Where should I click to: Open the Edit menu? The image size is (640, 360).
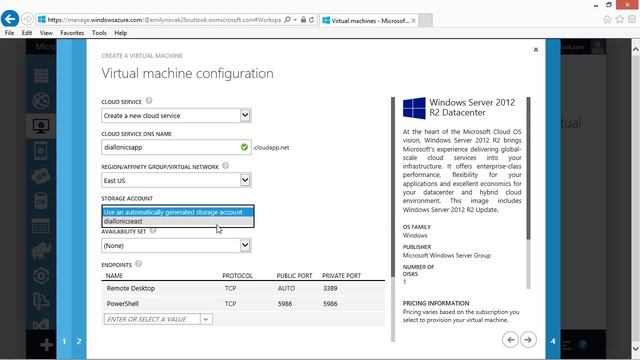[27, 33]
